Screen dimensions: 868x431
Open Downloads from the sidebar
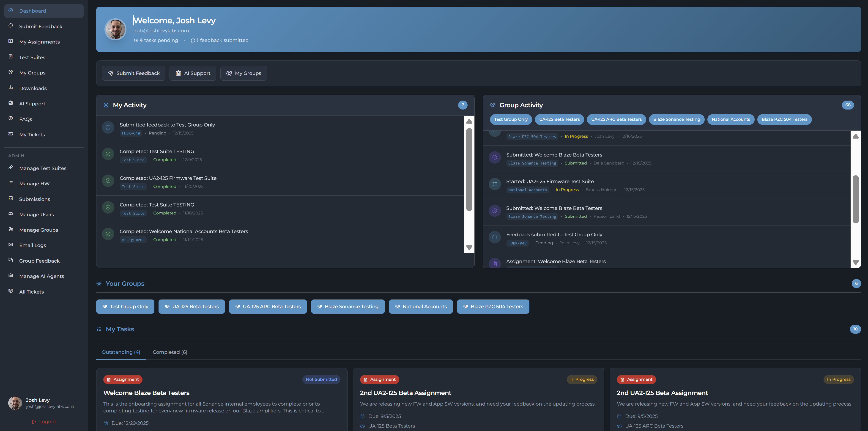coord(33,88)
